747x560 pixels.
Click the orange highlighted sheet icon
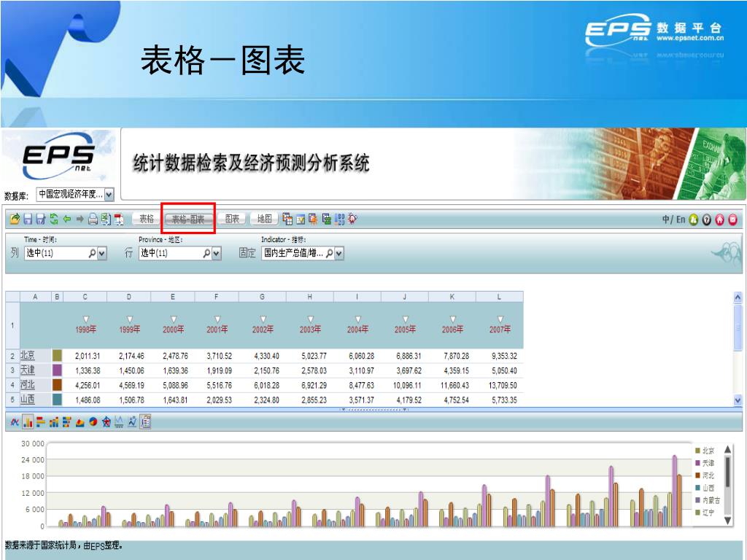313,219
